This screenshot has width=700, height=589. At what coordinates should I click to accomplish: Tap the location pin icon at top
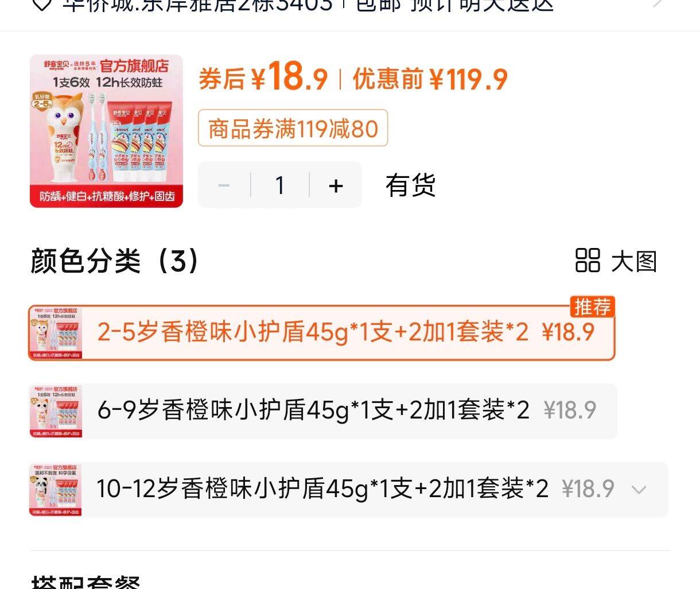click(41, 5)
